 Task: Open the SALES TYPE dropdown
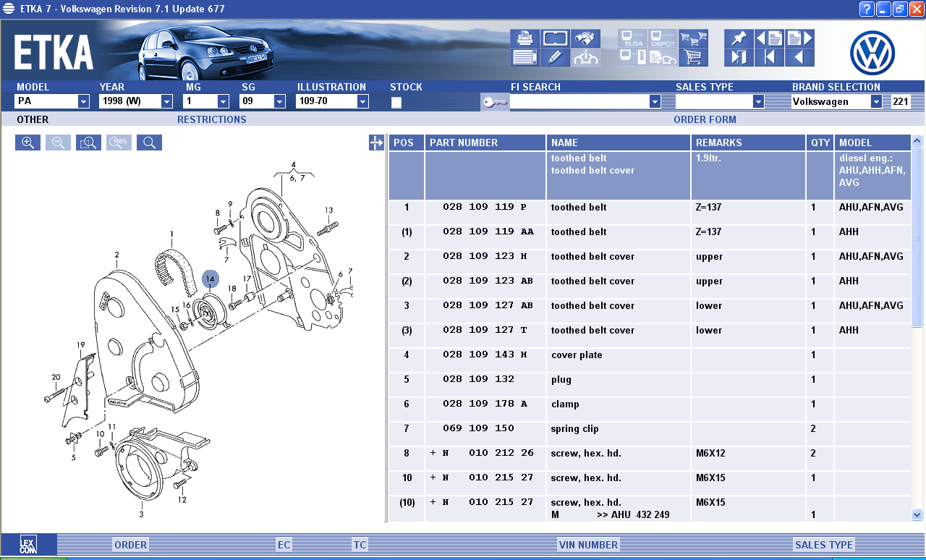tap(758, 102)
